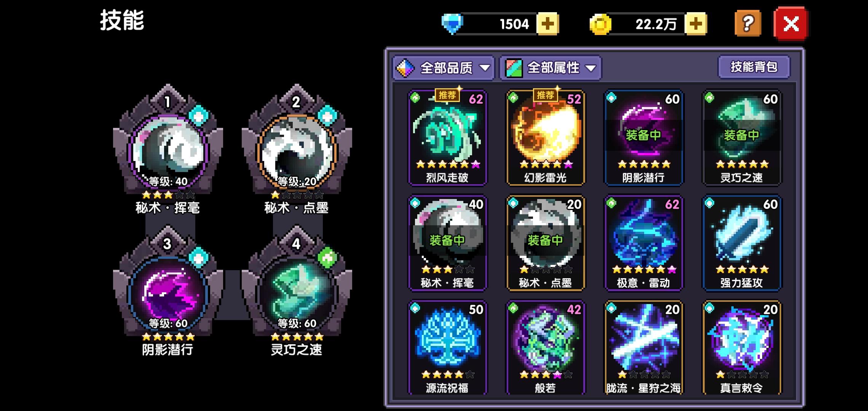The image size is (868, 411).
Task: Unequip 阴影潜行 marked 装备中 in list
Action: pyautogui.click(x=643, y=138)
